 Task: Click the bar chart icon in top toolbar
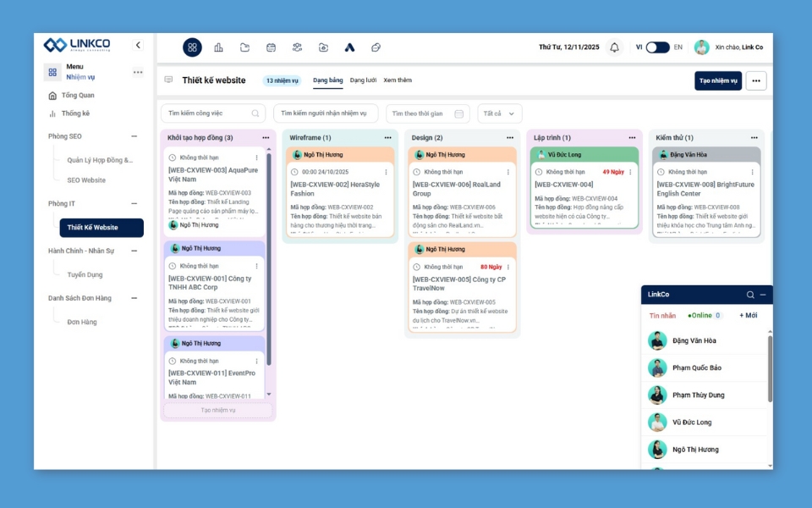point(218,47)
